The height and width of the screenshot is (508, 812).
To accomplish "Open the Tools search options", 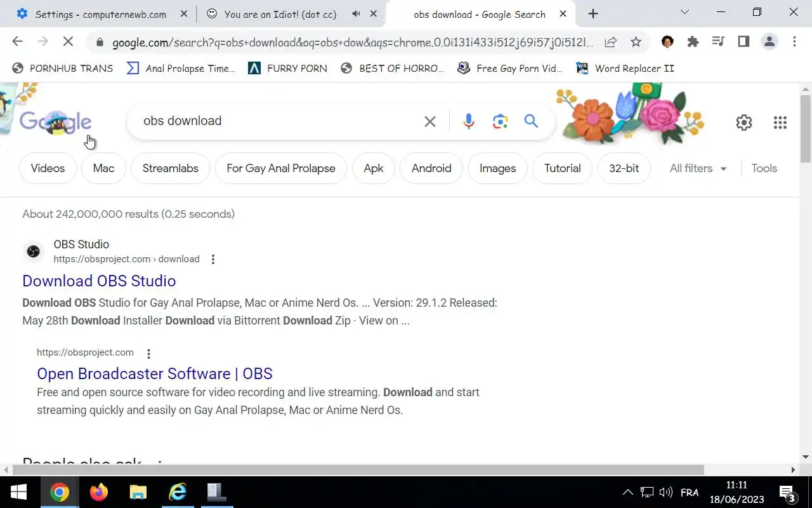I will click(x=764, y=168).
